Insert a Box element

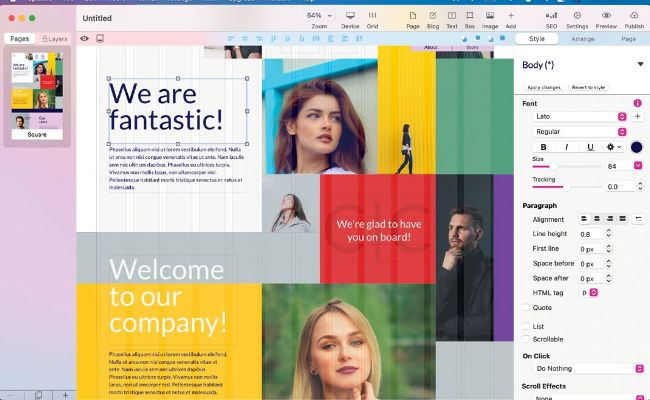pos(470,19)
